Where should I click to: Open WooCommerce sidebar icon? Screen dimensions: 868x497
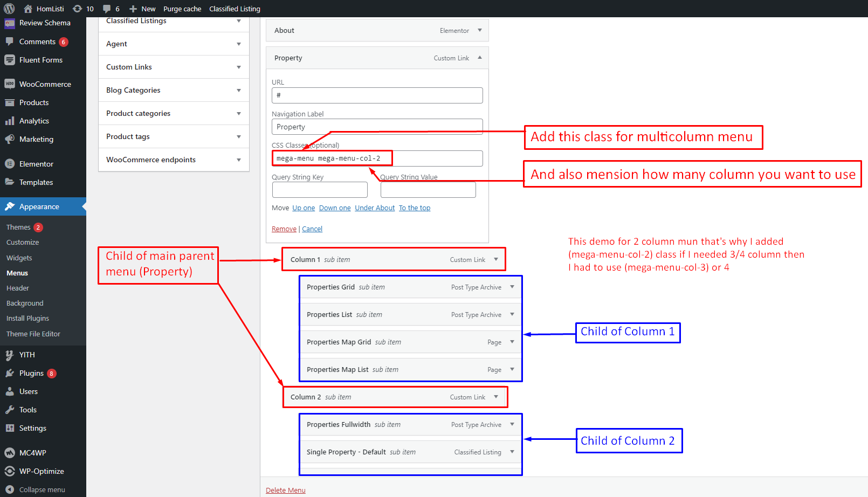[x=10, y=84]
